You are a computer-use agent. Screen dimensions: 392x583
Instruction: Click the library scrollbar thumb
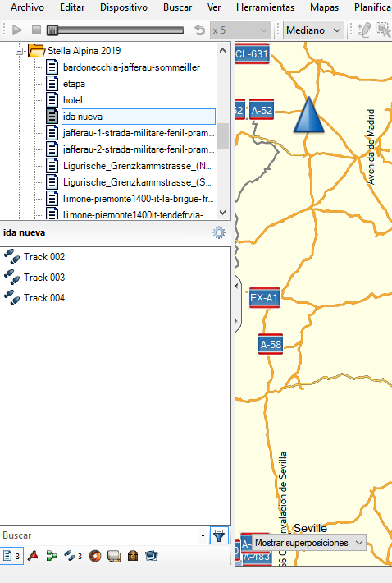tap(223, 135)
